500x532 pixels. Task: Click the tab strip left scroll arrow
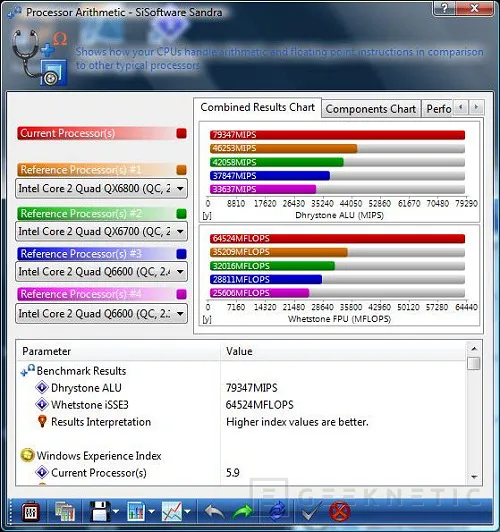click(460, 107)
